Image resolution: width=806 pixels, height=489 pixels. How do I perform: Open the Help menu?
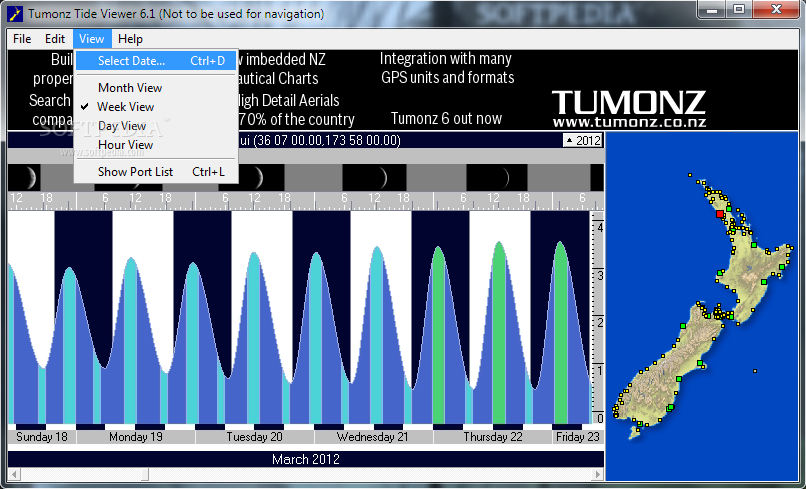(x=130, y=39)
